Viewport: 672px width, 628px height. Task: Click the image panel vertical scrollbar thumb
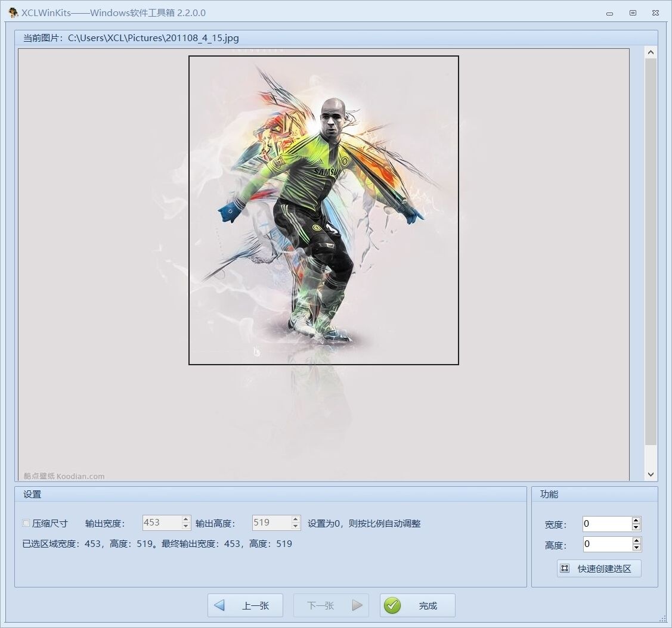[x=651, y=250]
